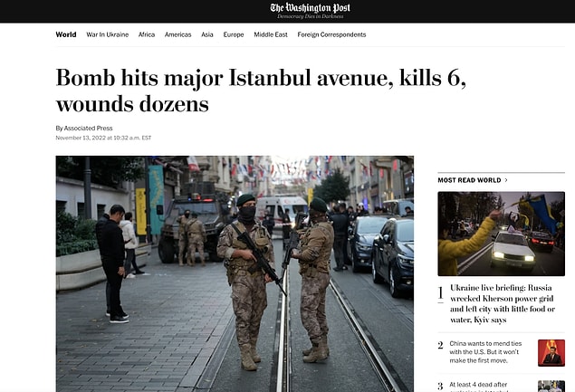This screenshot has width=575, height=392.
Task: Navigate to the Asia section
Action: coord(206,34)
